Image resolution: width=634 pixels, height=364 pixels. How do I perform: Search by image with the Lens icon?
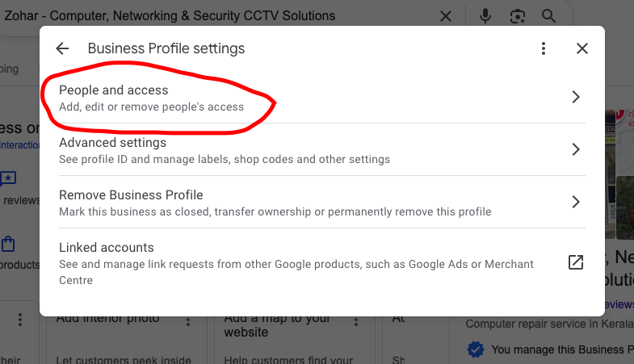point(518,16)
